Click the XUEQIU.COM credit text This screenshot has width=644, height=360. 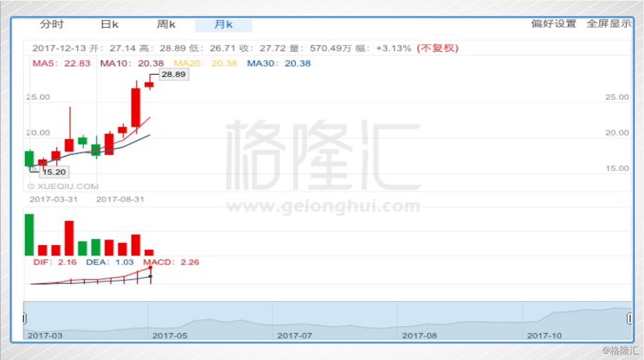(63, 186)
